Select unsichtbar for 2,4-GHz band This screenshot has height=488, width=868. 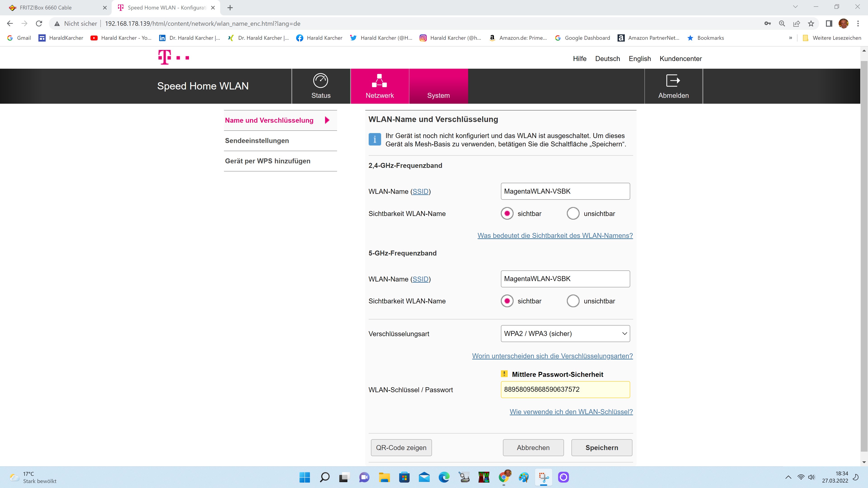(573, 213)
